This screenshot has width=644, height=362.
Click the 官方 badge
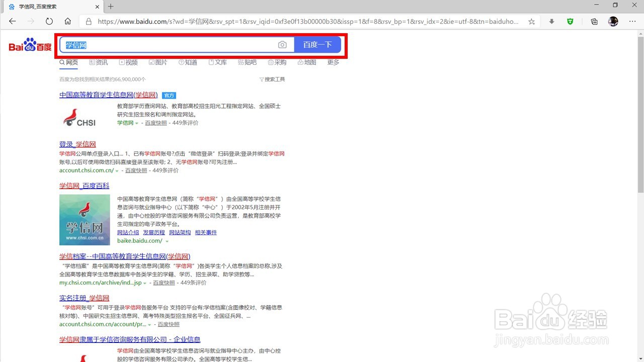tap(169, 96)
